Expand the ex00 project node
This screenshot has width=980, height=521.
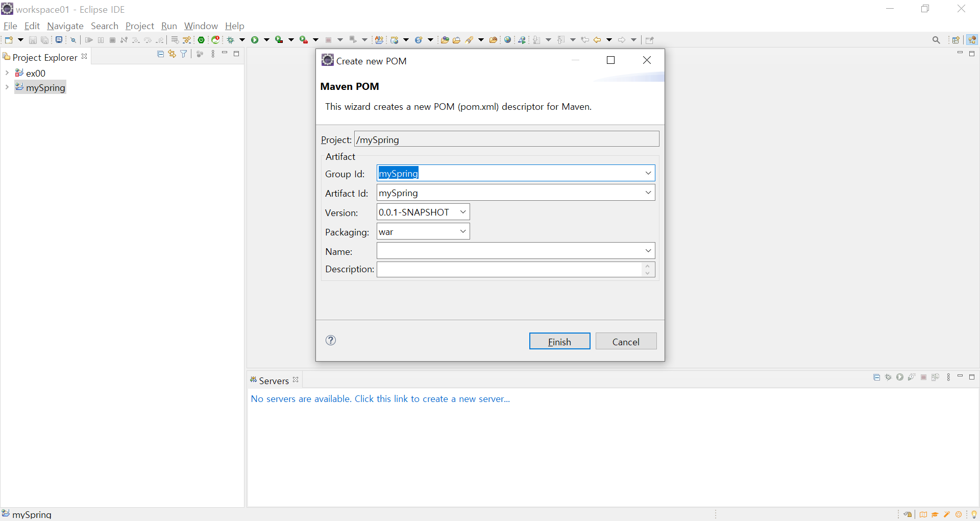(x=7, y=73)
